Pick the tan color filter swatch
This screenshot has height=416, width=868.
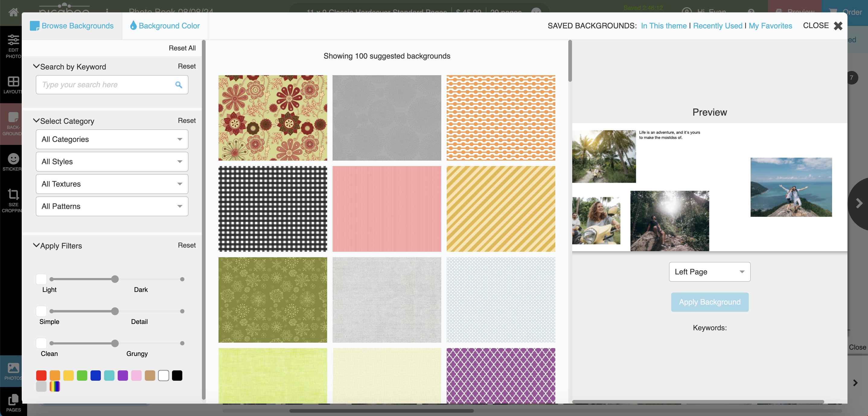pos(150,375)
